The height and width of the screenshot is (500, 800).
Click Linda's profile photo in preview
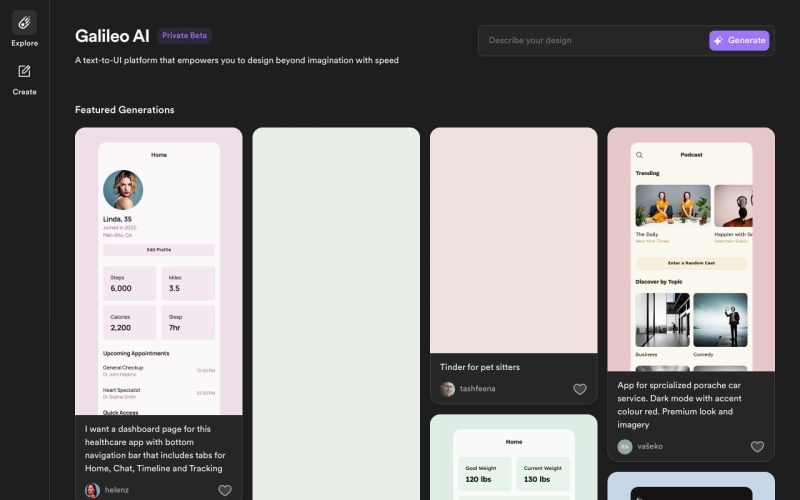(x=123, y=190)
